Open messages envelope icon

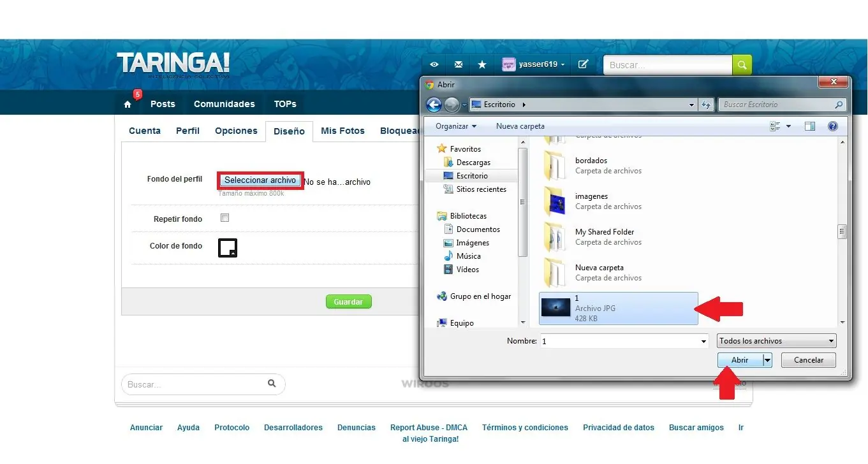pyautogui.click(x=459, y=64)
